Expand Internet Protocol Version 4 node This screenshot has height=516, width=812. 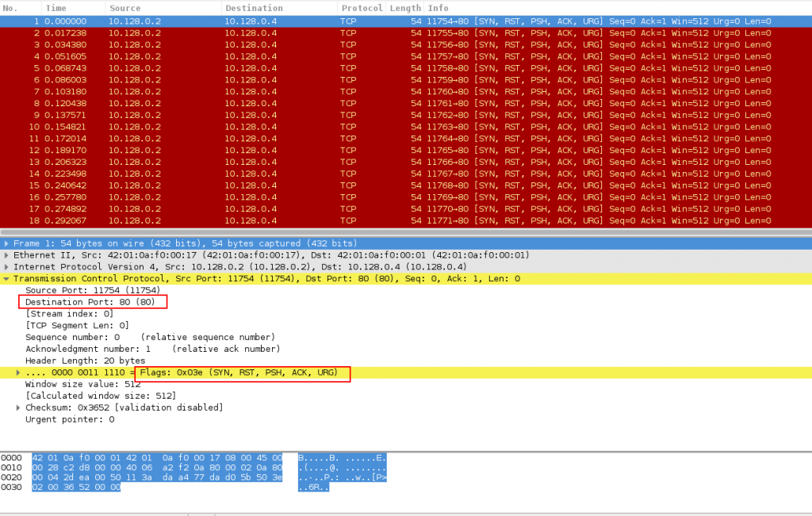[6, 266]
